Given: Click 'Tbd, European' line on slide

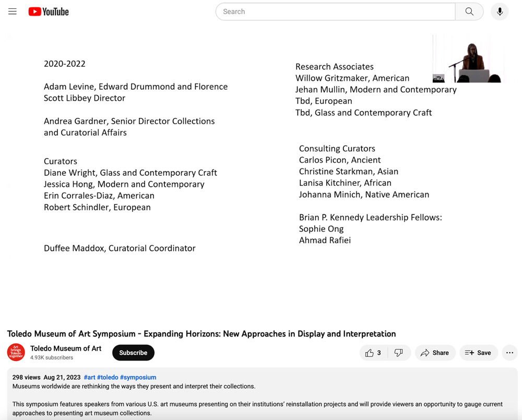Looking at the screenshot, I should click(324, 101).
